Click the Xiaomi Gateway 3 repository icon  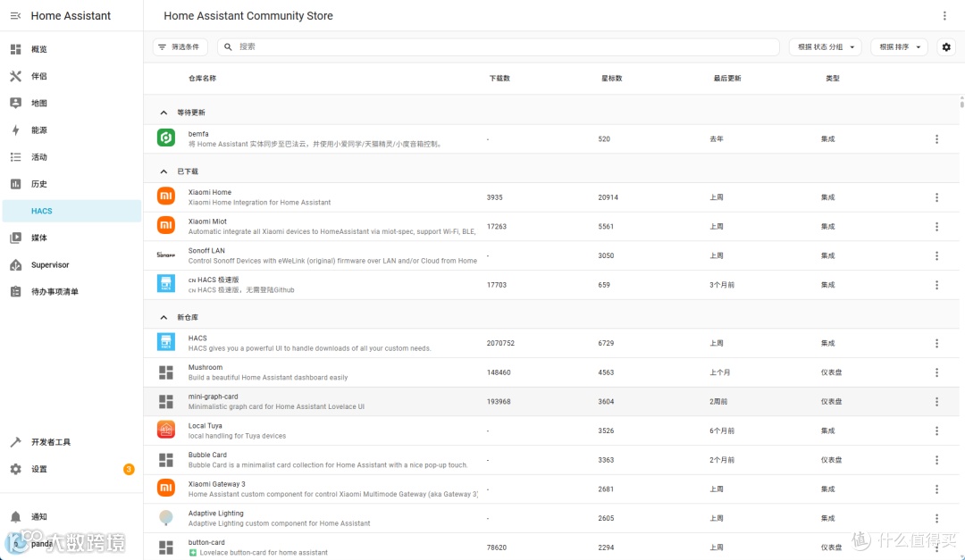click(x=165, y=488)
